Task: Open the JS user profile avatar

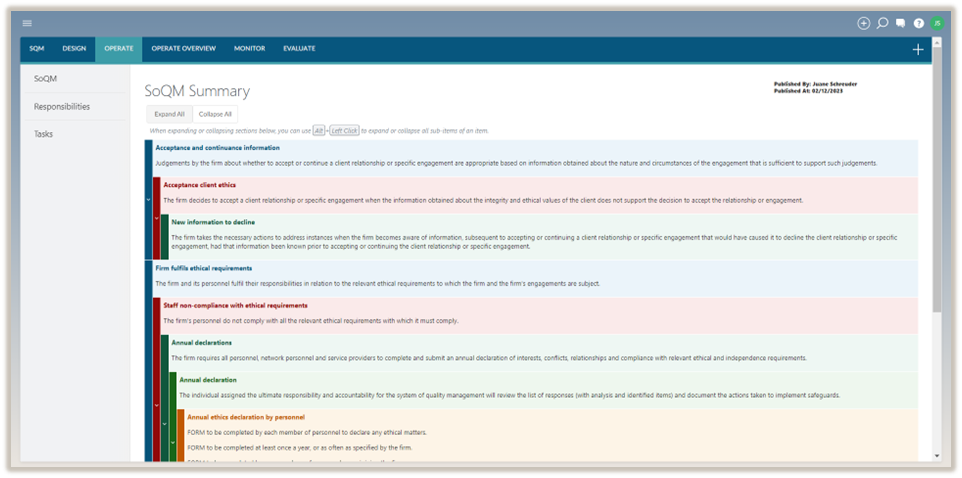Action: (x=937, y=23)
